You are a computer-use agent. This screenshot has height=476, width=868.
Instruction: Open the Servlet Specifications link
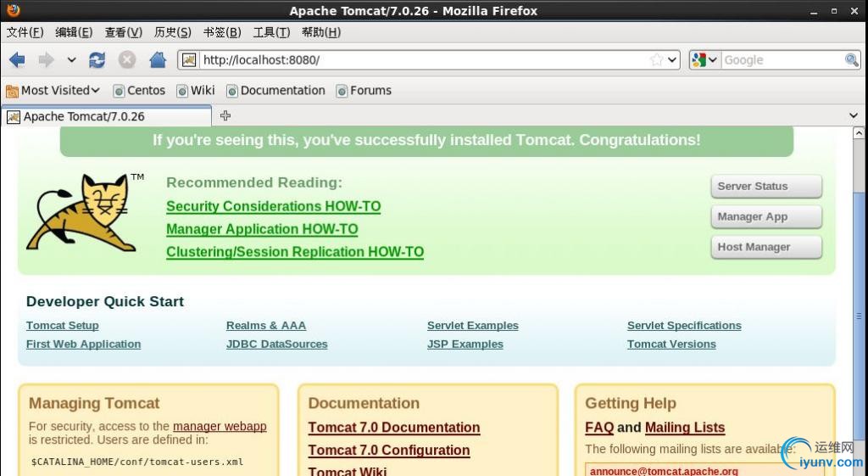684,325
